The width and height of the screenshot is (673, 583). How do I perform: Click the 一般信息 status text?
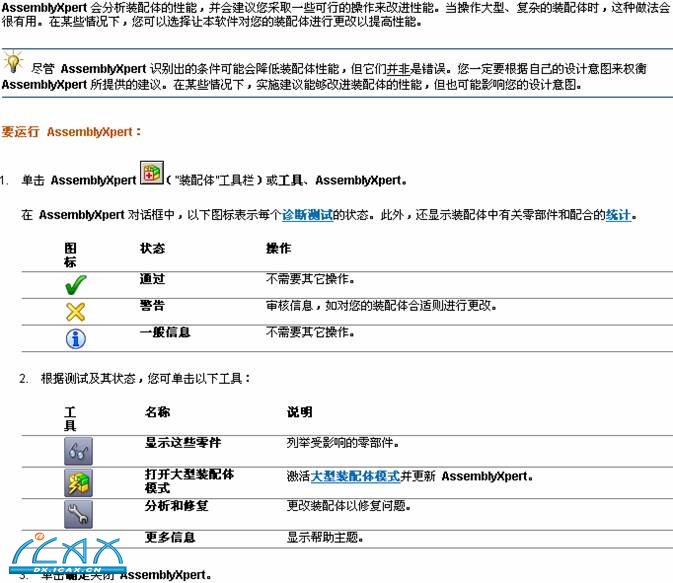pyautogui.click(x=165, y=332)
